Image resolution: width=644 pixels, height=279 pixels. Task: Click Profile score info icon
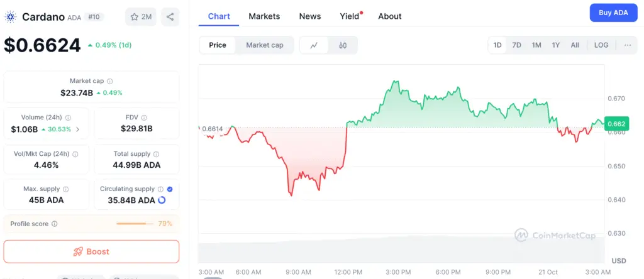click(55, 224)
